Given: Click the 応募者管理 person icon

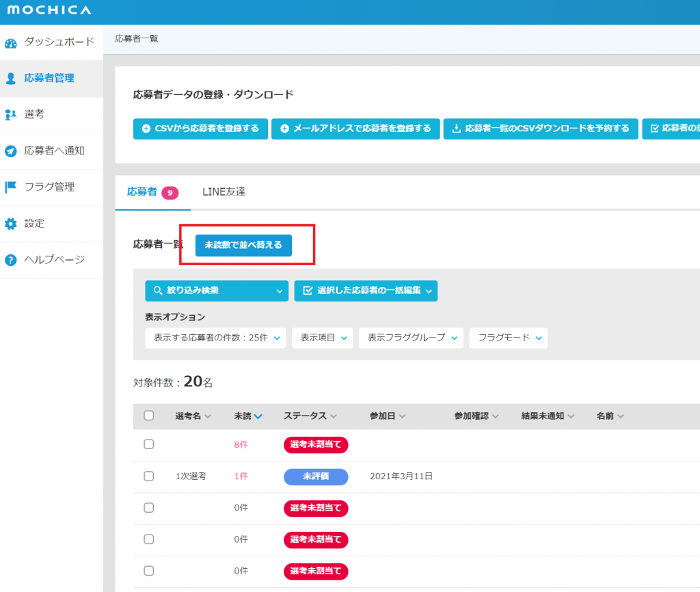Looking at the screenshot, I should tap(10, 79).
